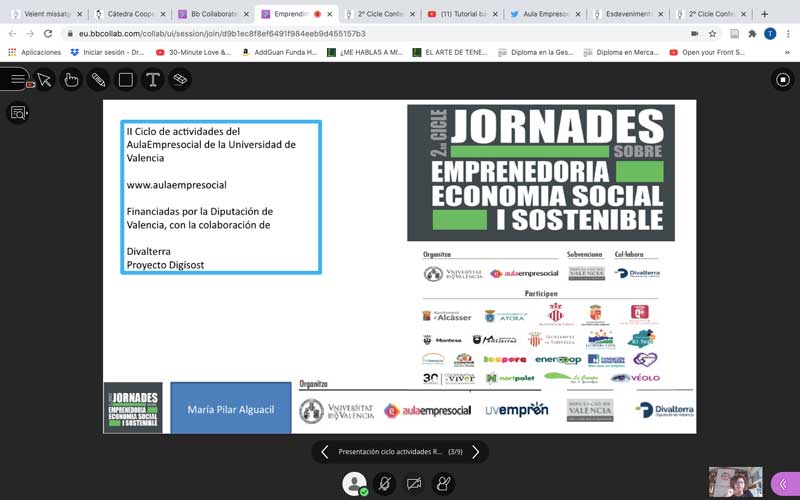This screenshot has height=500, width=800.
Task: Go to the previous slide
Action: coord(324,452)
